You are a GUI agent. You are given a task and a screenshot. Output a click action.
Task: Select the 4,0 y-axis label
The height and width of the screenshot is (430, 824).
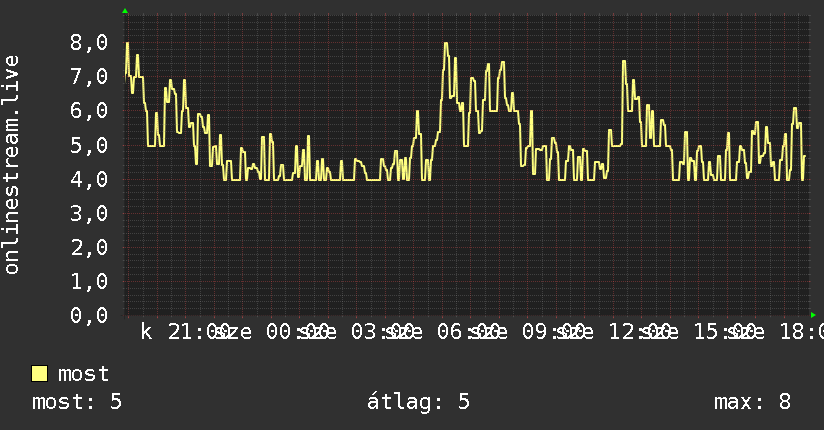tap(89, 179)
